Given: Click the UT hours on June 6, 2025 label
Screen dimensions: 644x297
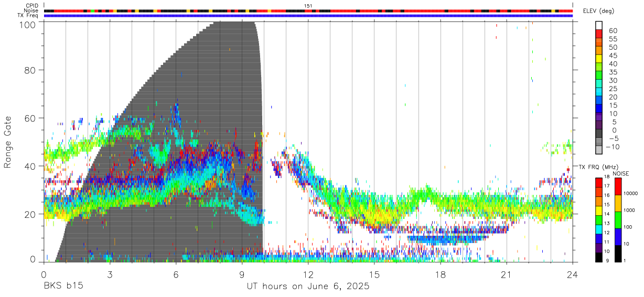Looking at the screenshot, I should pyautogui.click(x=308, y=287).
